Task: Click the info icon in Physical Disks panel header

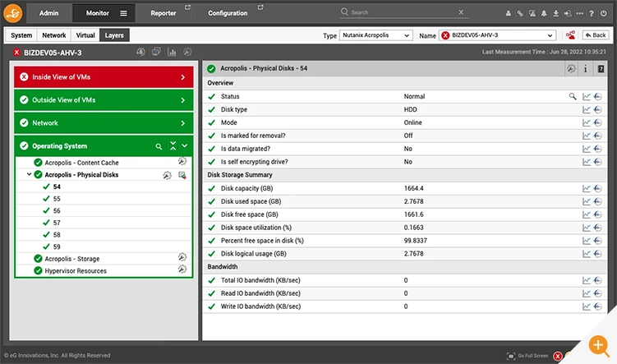Action: pos(585,69)
